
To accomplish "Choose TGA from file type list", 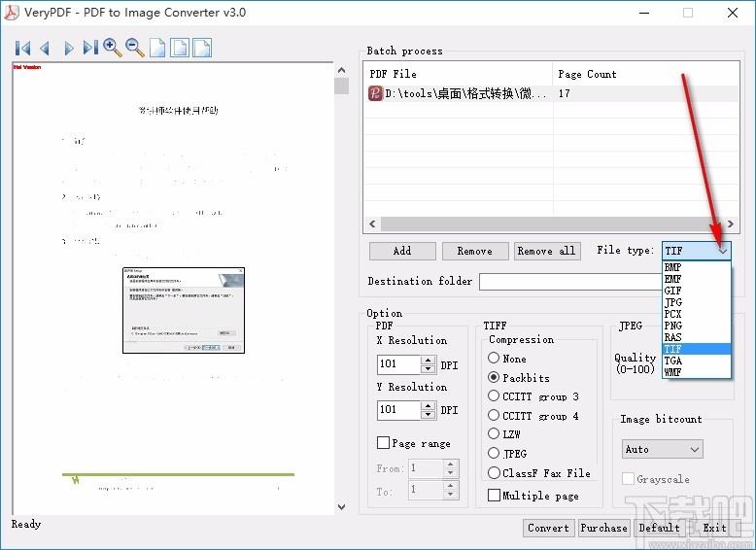I will [x=696, y=361].
